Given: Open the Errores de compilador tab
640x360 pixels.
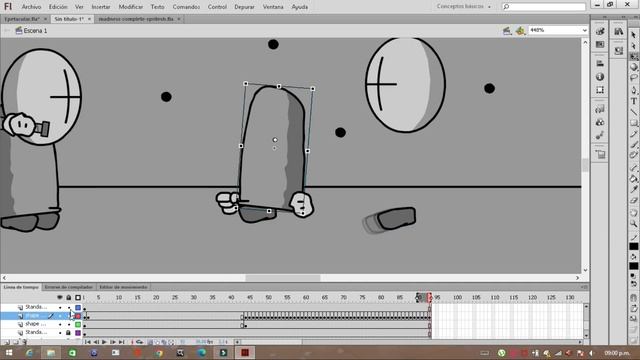Looking at the screenshot, I should point(68,287).
